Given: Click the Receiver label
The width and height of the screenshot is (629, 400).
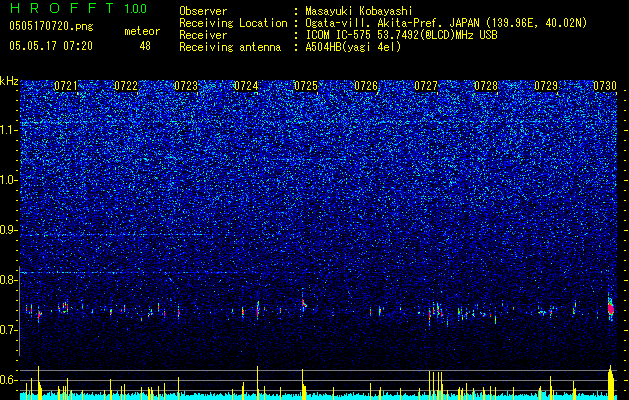Looking at the screenshot, I should pos(203,35).
